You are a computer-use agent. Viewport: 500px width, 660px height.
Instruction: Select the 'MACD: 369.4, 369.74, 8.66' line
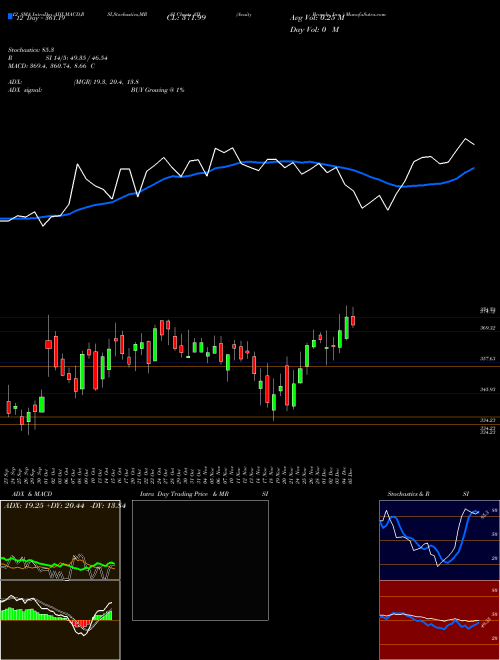pyautogui.click(x=48, y=66)
